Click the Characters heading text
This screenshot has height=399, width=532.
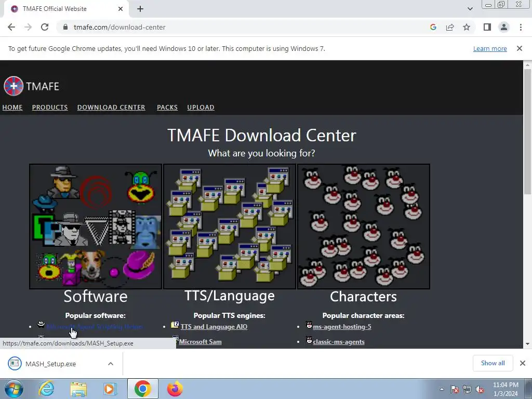[x=363, y=297]
